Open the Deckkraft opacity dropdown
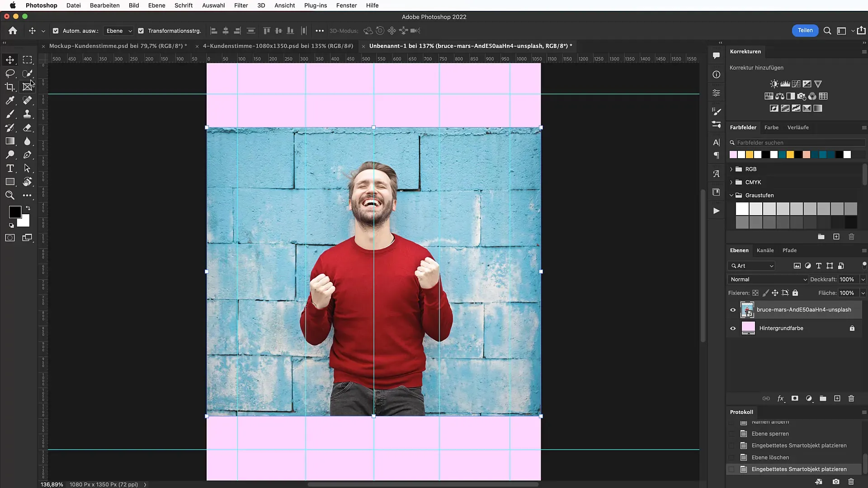Screen dimensions: 868x488 tap(863, 280)
